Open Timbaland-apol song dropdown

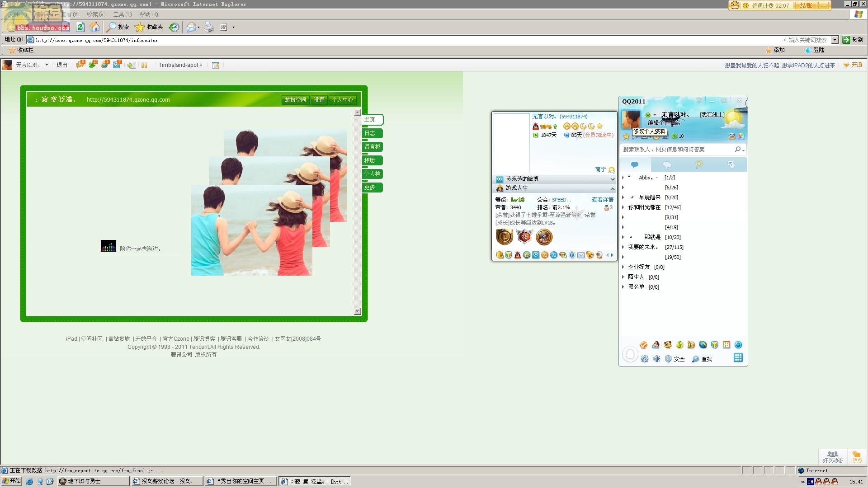[180, 65]
